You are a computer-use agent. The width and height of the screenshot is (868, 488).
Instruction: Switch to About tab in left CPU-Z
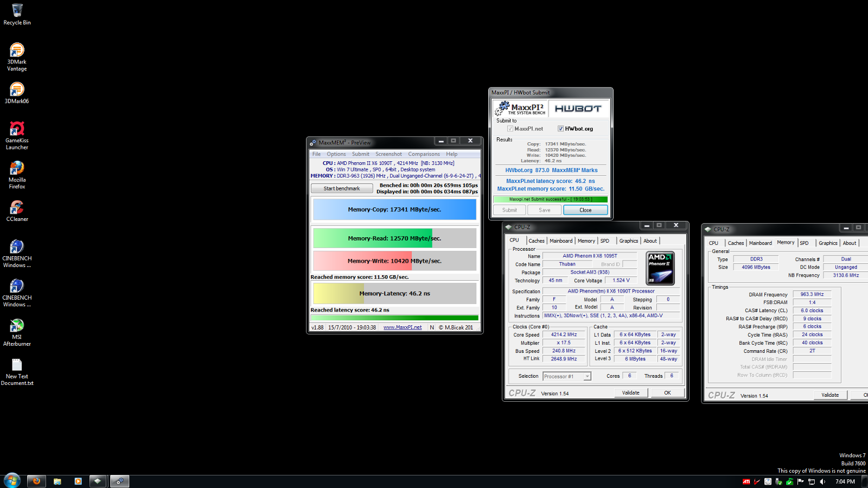pos(650,241)
